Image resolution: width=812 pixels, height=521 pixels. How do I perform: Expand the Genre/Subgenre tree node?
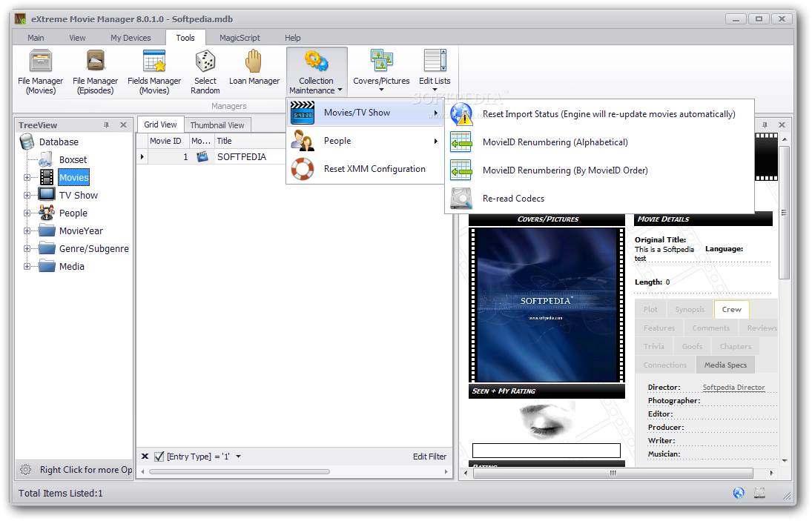point(27,249)
